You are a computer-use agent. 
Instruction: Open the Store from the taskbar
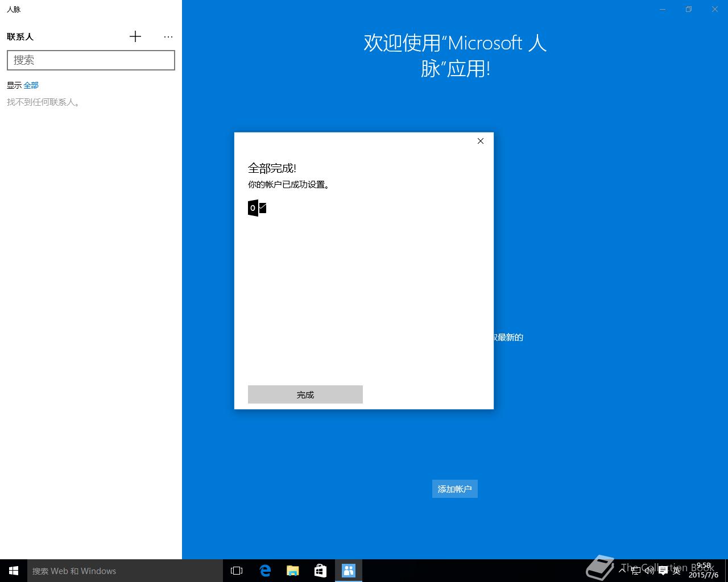pos(320,571)
